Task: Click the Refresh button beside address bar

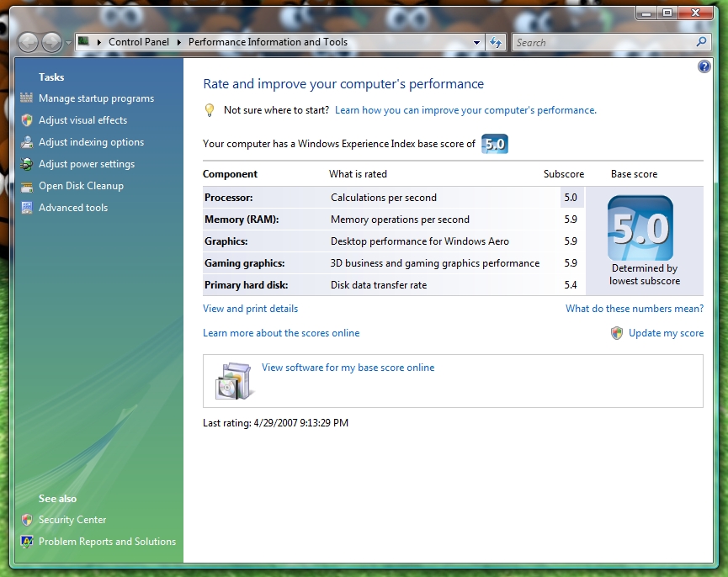Action: 496,43
